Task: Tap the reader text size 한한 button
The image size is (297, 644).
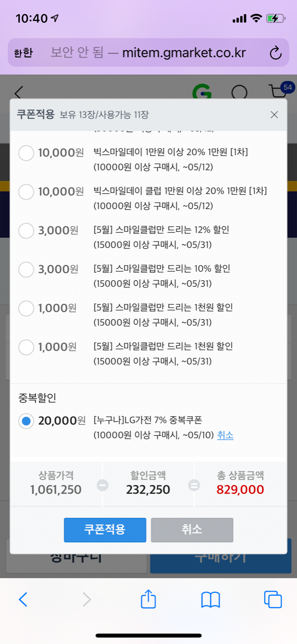Action: [23, 53]
